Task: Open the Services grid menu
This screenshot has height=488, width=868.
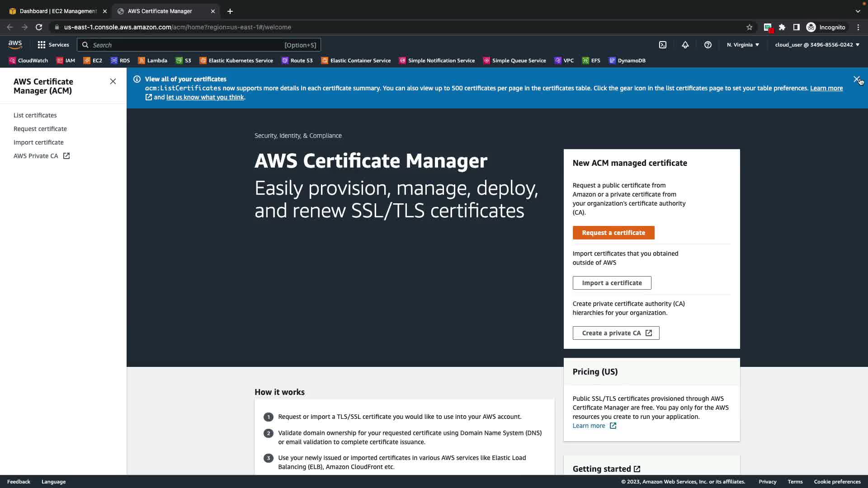Action: coord(53,45)
